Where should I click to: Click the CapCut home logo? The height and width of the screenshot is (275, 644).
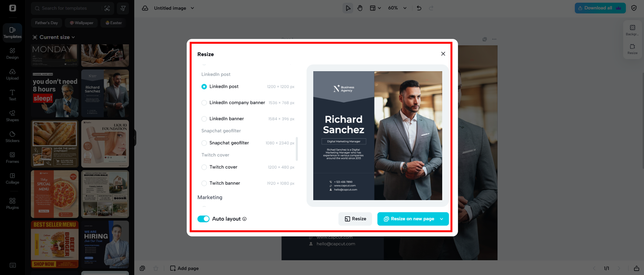pyautogui.click(x=13, y=8)
